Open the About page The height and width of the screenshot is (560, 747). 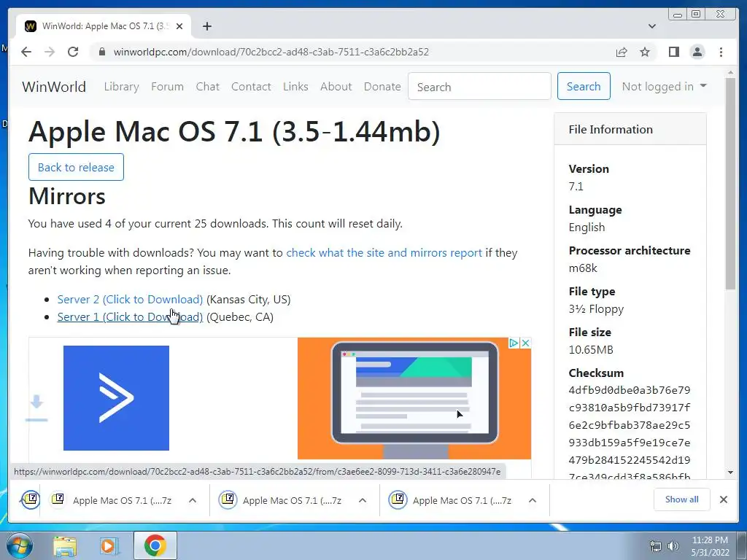pyautogui.click(x=336, y=87)
